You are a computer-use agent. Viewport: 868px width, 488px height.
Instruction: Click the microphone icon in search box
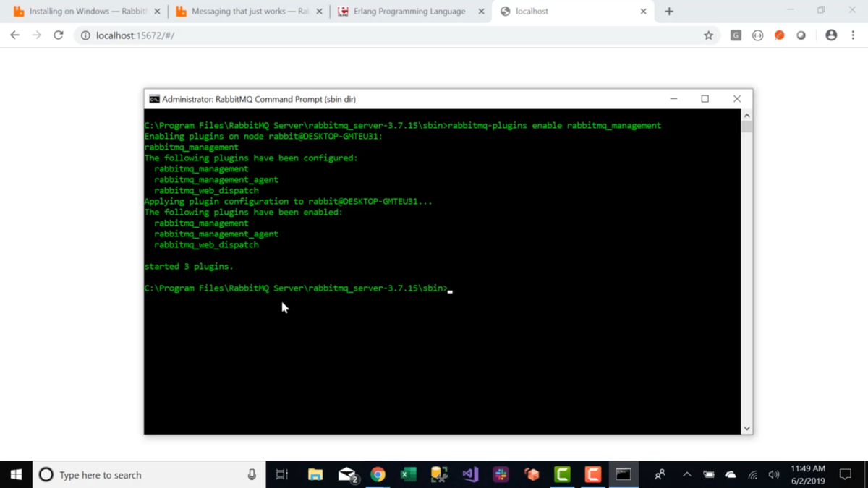point(252,475)
